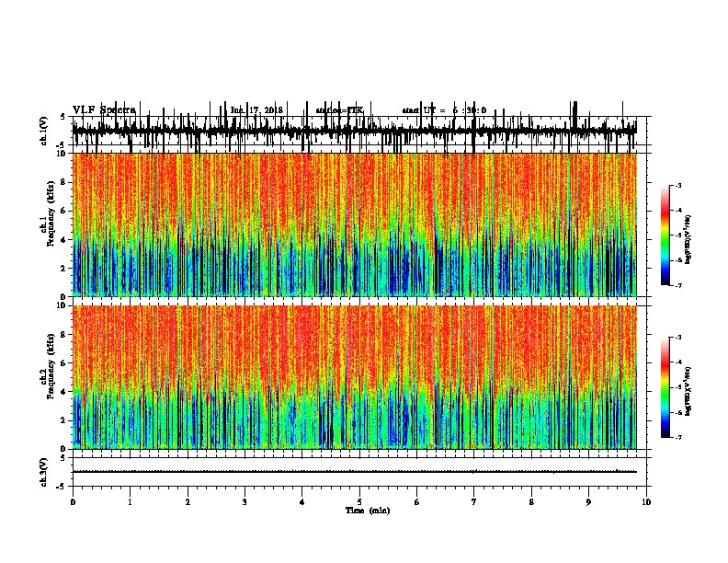Click the time axis tick label '10'
The image size is (728, 563).
(646, 502)
